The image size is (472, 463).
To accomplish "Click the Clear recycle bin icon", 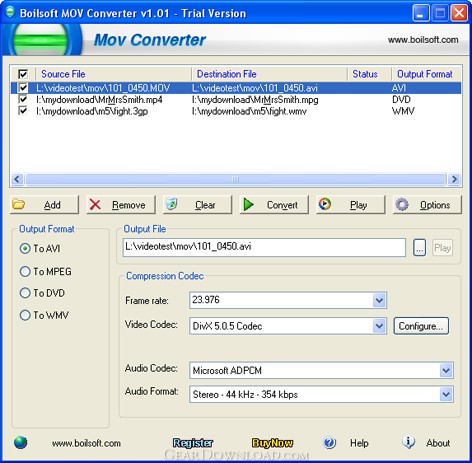I will pyautogui.click(x=172, y=204).
